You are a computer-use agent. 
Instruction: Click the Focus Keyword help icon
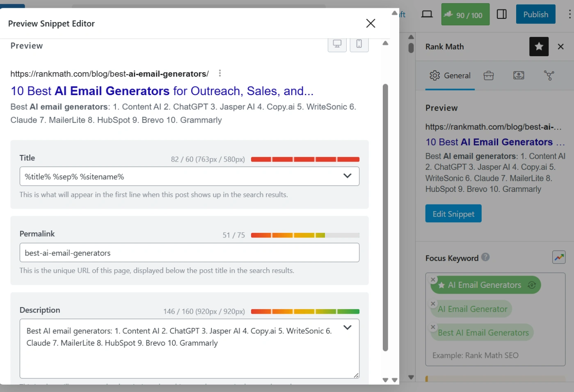[x=485, y=257]
